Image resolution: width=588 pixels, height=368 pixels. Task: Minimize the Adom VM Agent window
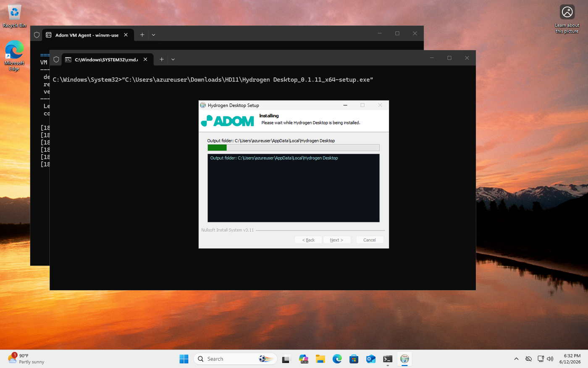[x=380, y=33]
